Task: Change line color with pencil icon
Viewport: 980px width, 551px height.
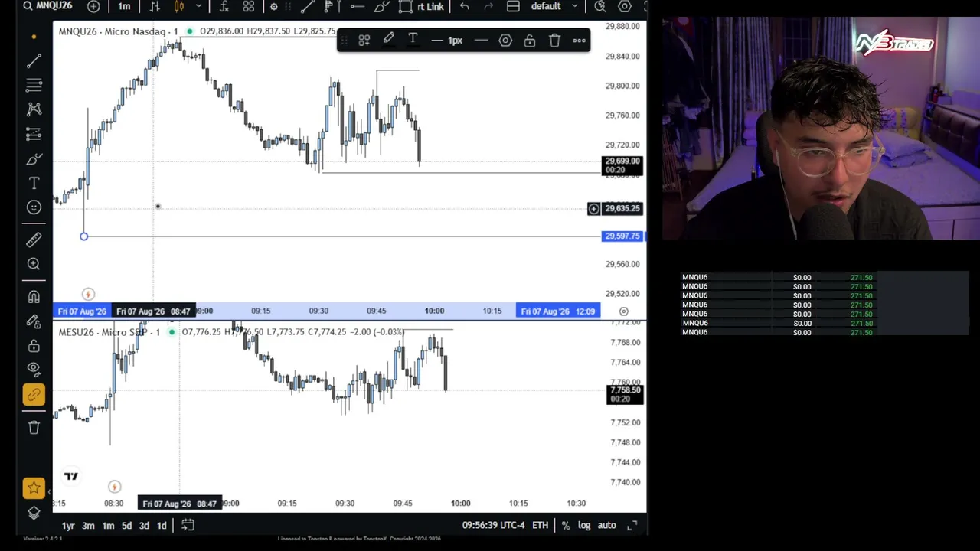Action: 388,40
